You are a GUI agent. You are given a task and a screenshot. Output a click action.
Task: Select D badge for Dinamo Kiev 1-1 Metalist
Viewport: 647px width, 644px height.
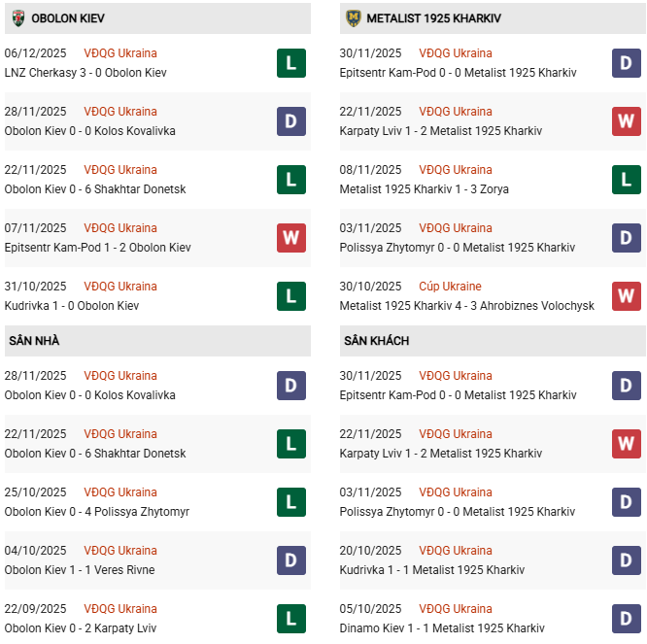626,619
